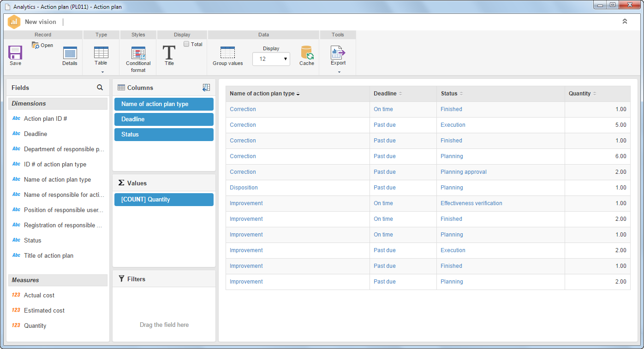
Task: Click the New vision title
Action: 41,22
